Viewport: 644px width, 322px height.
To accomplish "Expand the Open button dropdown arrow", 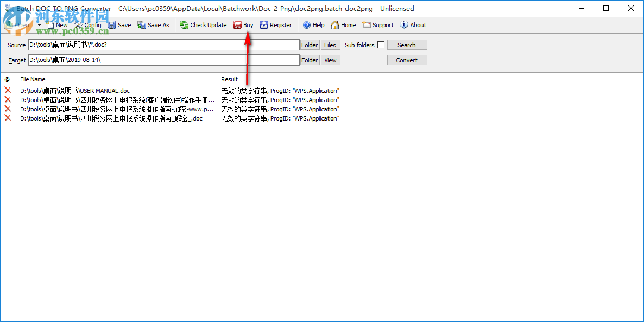I will point(39,24).
